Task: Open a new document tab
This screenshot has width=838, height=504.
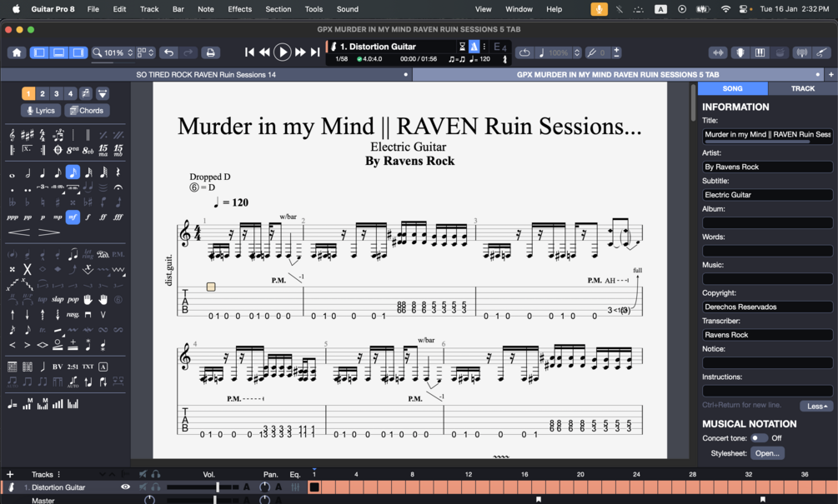Action: [831, 75]
